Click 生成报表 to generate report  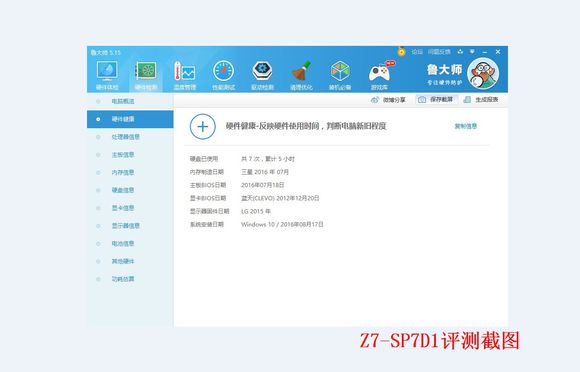click(x=480, y=99)
